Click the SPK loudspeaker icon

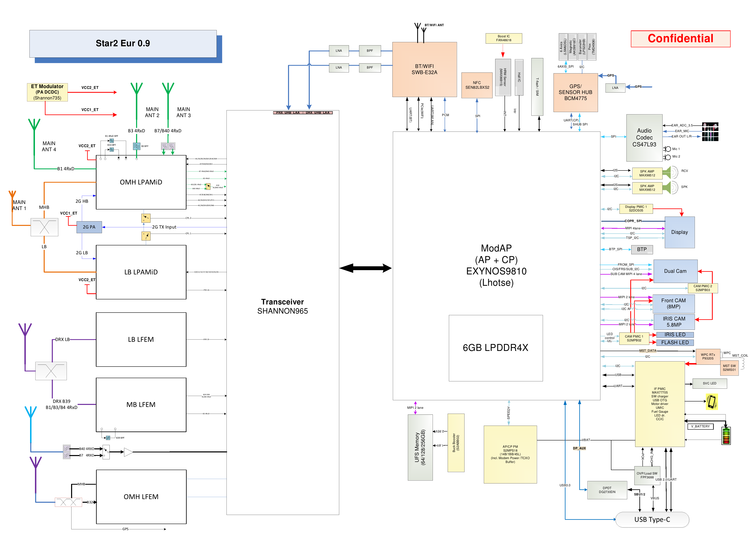click(x=670, y=187)
